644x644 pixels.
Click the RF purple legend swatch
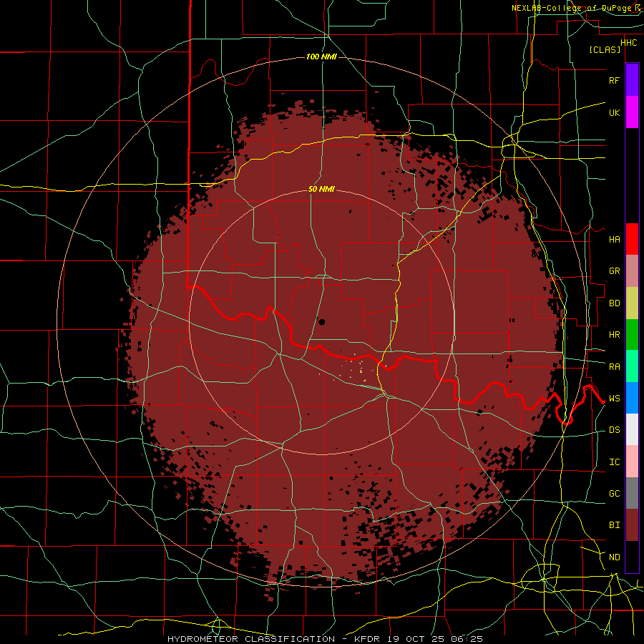[632, 80]
